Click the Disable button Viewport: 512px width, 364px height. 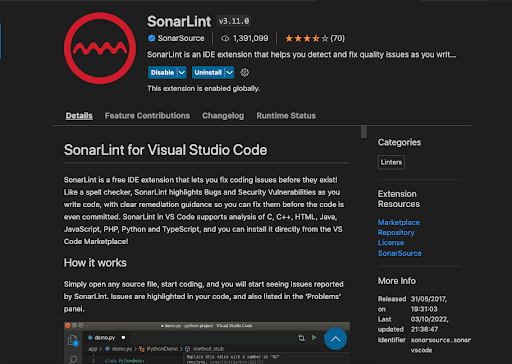[162, 72]
